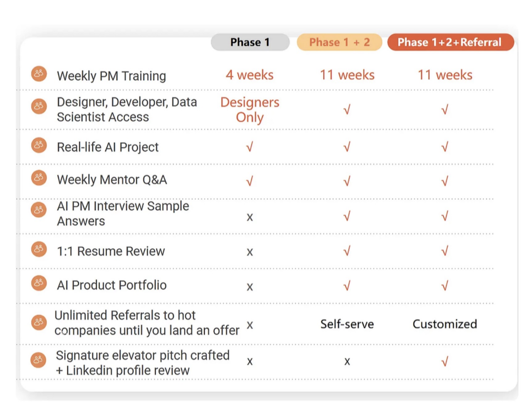The width and height of the screenshot is (532, 418).
Task: Click the icon beside Unlimited Referrals row
Action: [39, 322]
